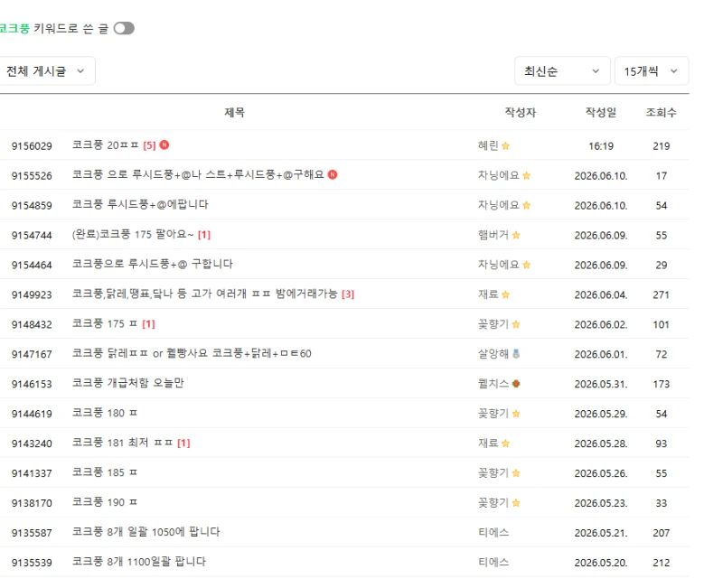Click post number 9156029
This screenshot has height=588, width=723.
[x=32, y=146]
